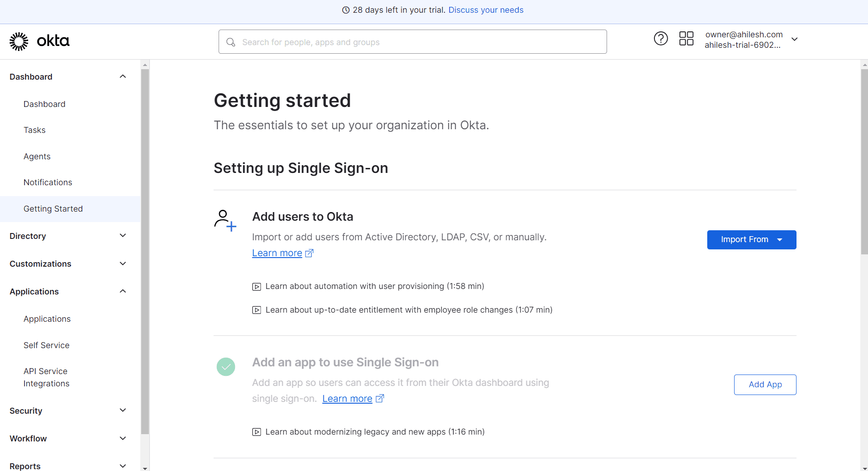868x471 pixels.
Task: Expand the owner account menu chevron
Action: pos(795,40)
